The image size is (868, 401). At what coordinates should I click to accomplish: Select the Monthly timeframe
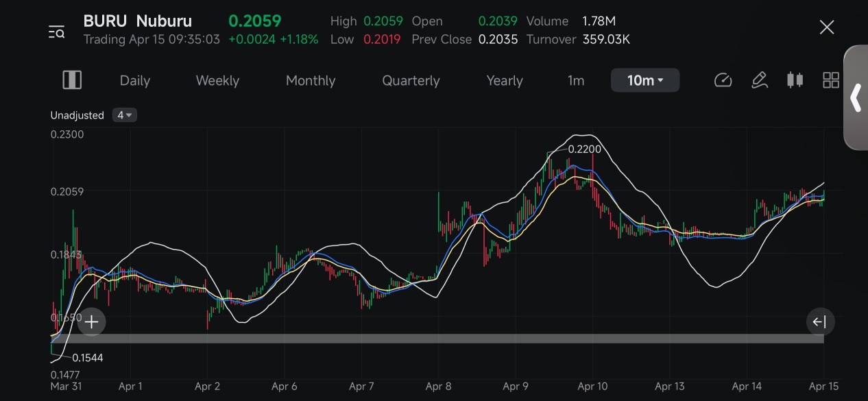point(311,81)
